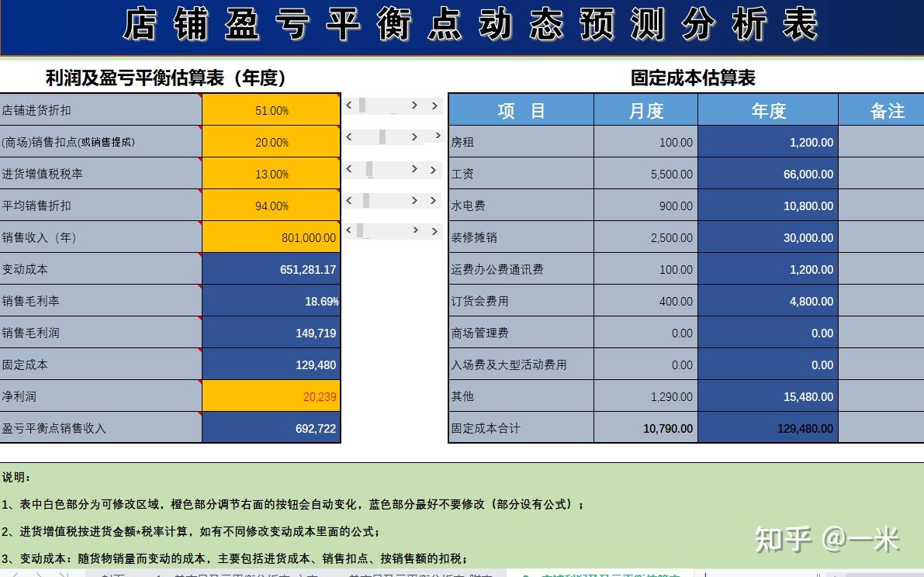Click right arrow to increase 店铺进货折扣 percentage
The height and width of the screenshot is (577, 924).
point(415,105)
